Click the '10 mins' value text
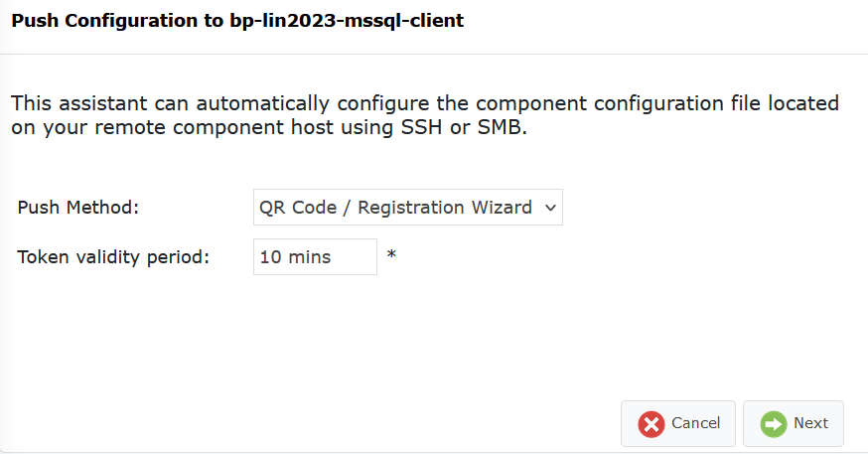Viewport: 868px width, 454px height. 295,257
